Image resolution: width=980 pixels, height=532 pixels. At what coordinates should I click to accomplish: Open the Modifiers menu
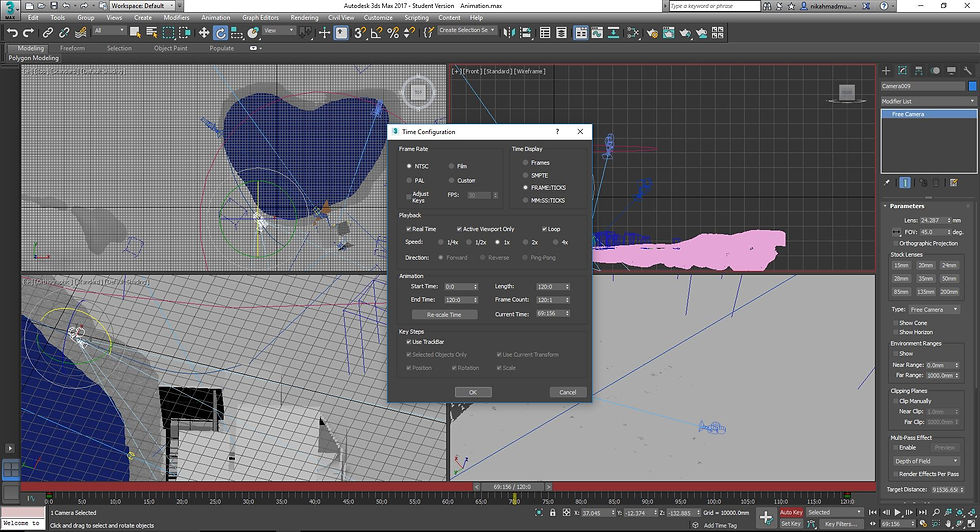pos(176,18)
